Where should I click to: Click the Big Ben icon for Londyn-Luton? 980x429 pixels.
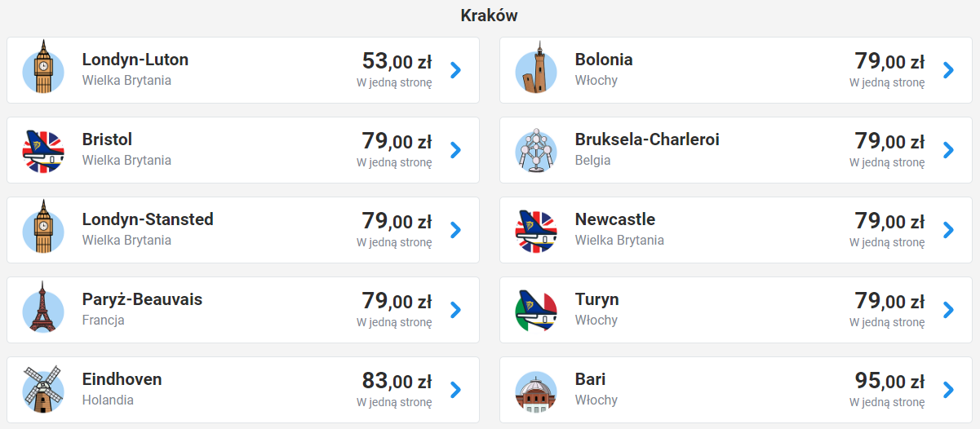pyautogui.click(x=42, y=69)
